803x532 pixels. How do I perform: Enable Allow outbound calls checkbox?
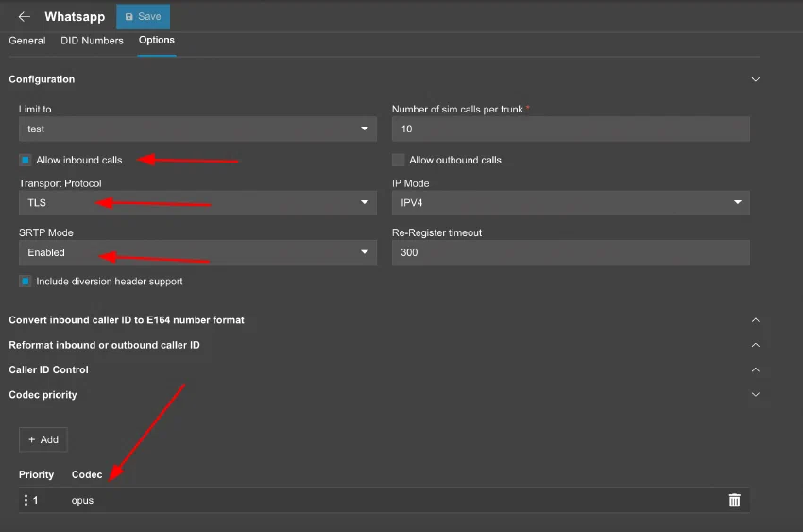coord(398,160)
